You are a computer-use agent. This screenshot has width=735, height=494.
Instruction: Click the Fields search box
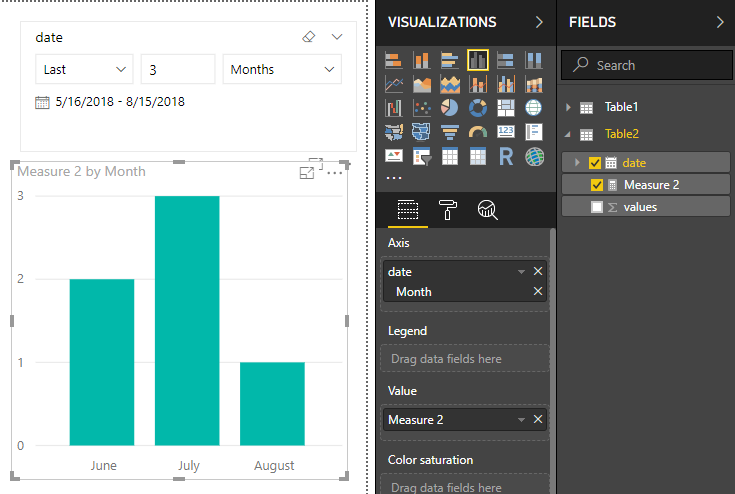coord(647,65)
